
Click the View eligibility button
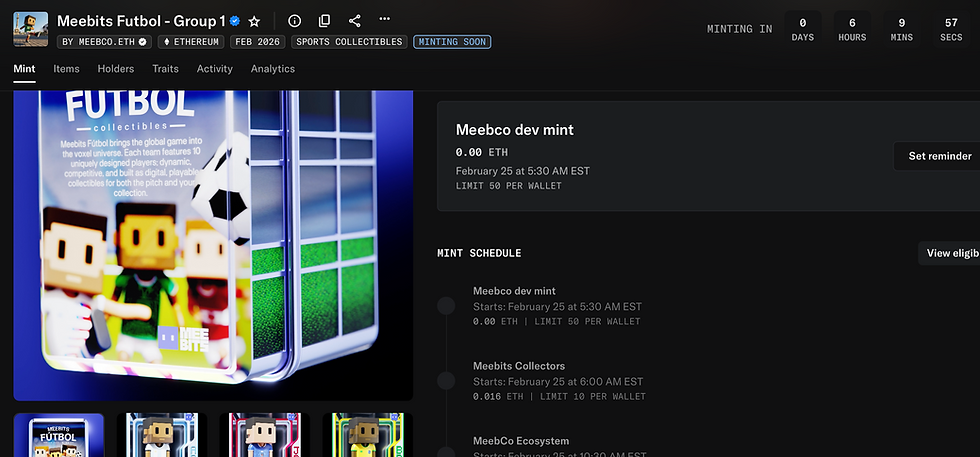click(x=950, y=253)
